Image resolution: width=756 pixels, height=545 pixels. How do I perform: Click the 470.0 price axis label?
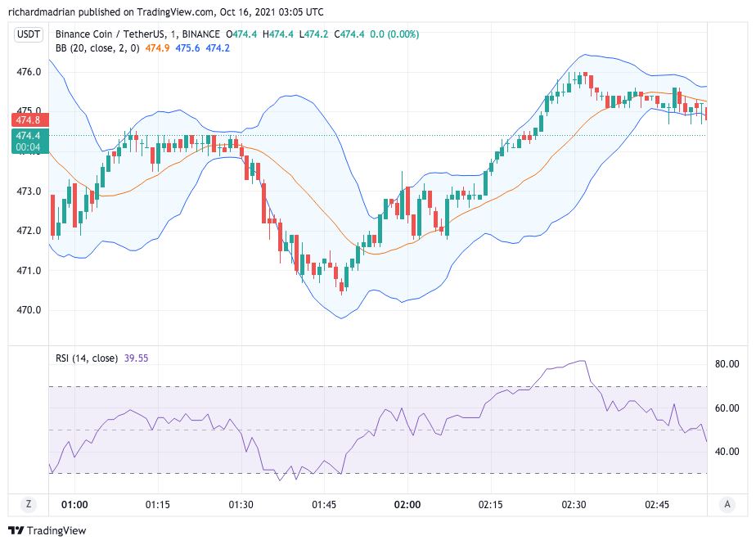pyautogui.click(x=29, y=311)
